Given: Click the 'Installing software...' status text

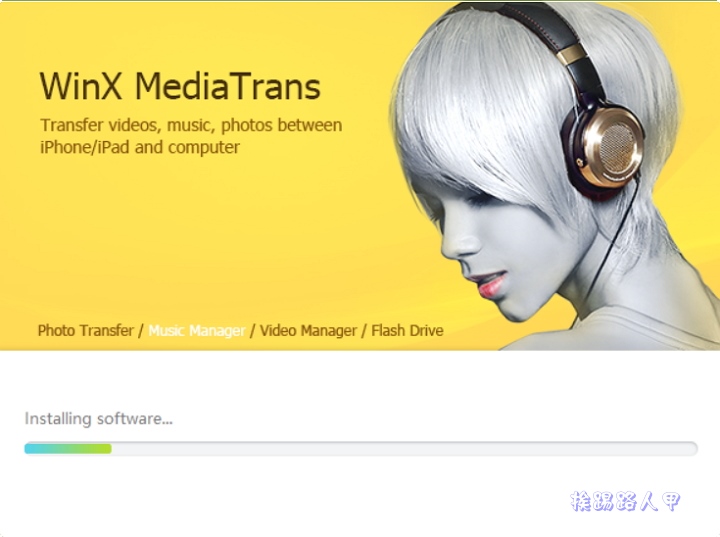Looking at the screenshot, I should 99,418.
